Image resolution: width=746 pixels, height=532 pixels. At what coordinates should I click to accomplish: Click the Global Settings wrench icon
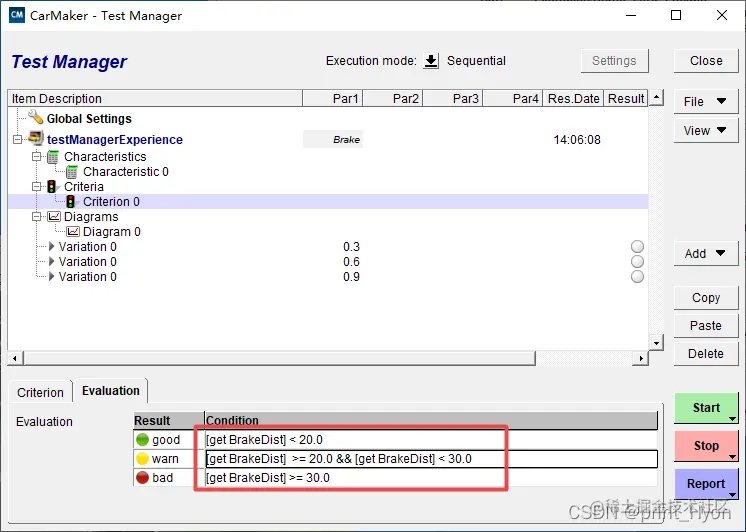(35, 117)
